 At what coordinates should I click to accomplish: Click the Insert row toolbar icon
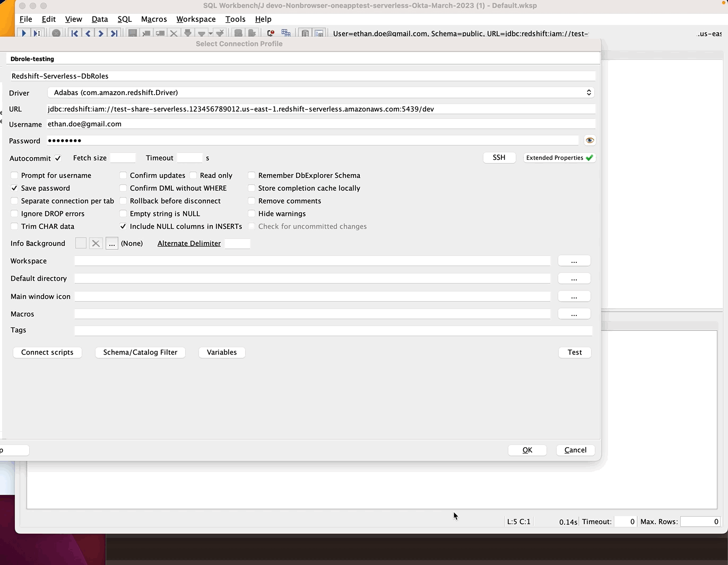coord(146,33)
